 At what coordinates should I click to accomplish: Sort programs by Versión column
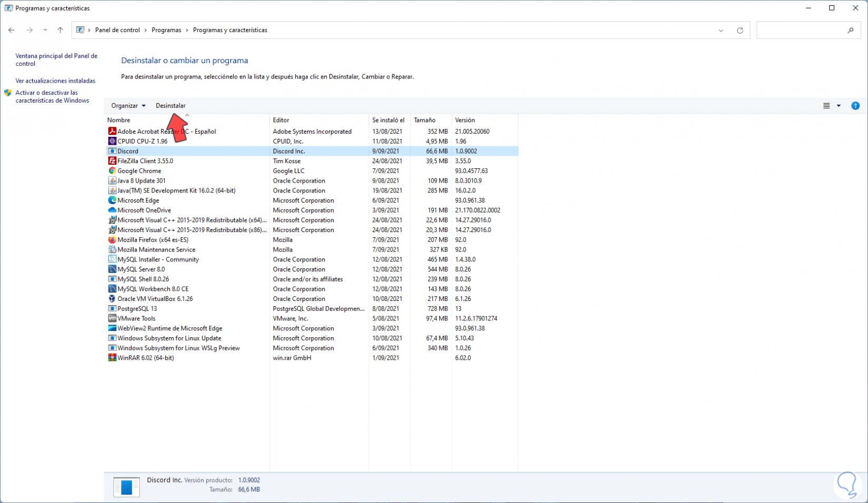pyautogui.click(x=485, y=120)
